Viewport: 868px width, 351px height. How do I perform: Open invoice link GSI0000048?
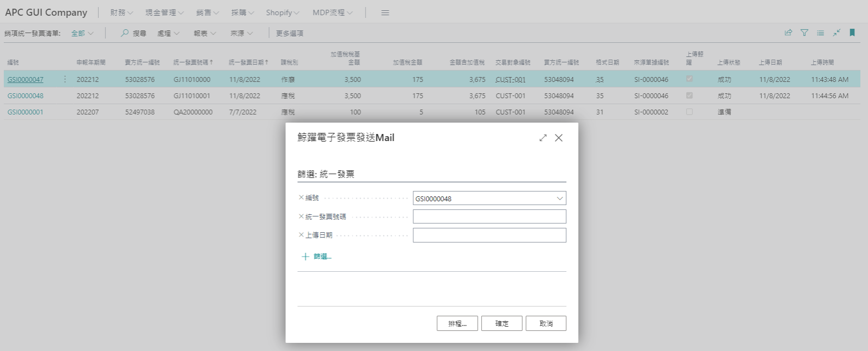pos(25,95)
